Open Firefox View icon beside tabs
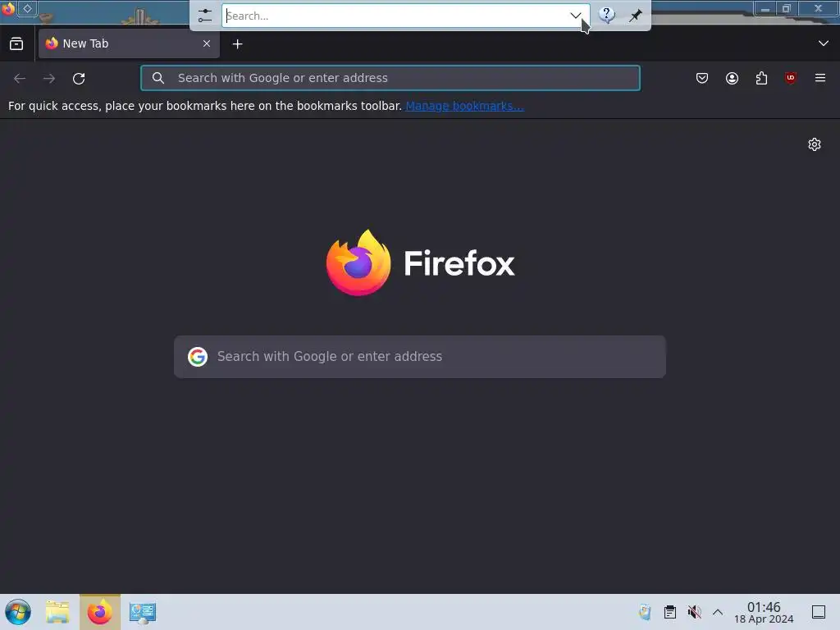Image resolution: width=840 pixels, height=630 pixels. click(16, 43)
